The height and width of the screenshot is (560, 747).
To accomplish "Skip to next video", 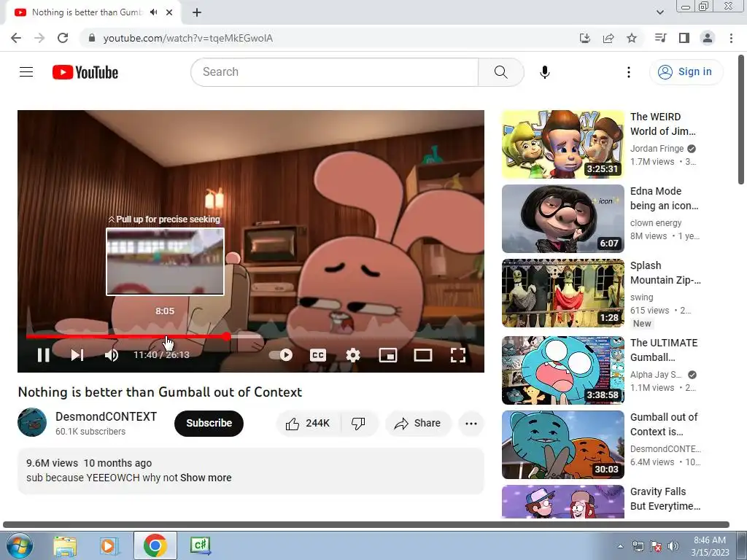I will click(77, 355).
